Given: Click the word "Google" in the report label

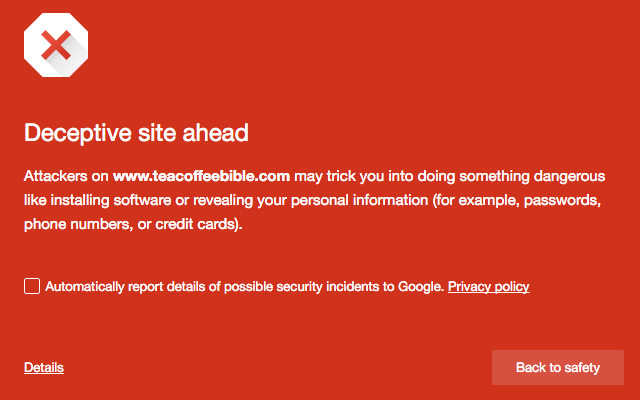Looking at the screenshot, I should click(x=420, y=287).
